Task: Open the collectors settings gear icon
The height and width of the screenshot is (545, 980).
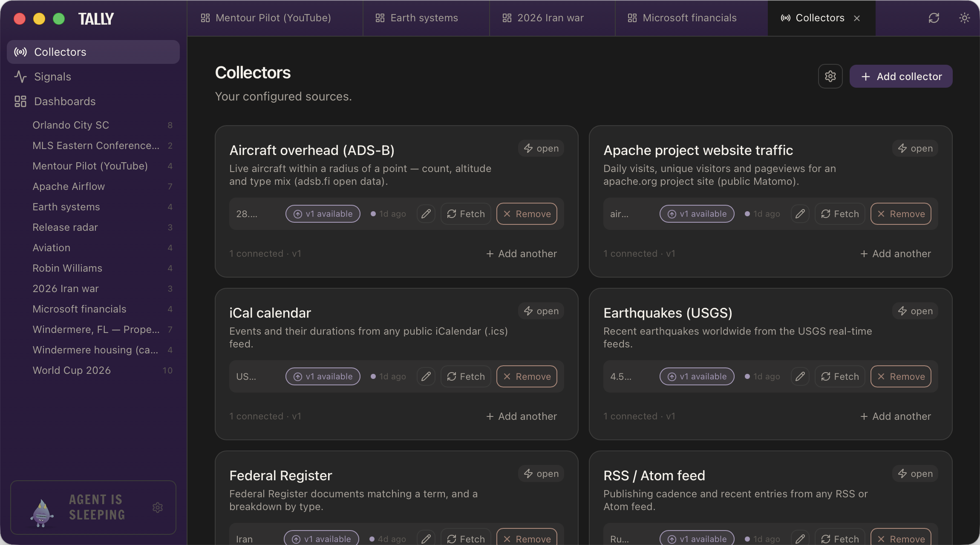Action: coord(830,76)
